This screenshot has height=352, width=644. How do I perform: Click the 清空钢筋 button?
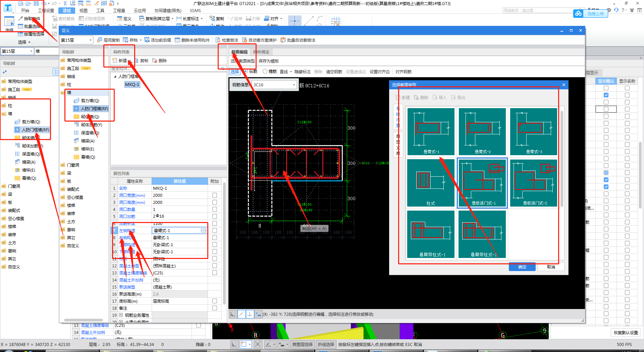click(334, 72)
